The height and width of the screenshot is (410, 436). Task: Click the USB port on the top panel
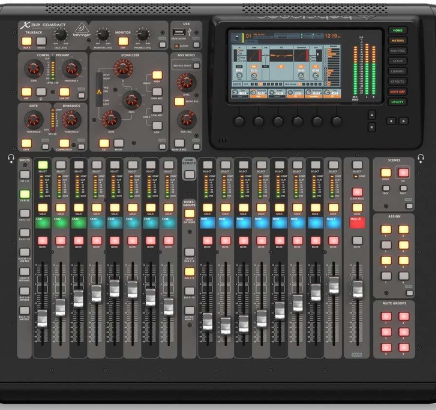click(x=179, y=33)
